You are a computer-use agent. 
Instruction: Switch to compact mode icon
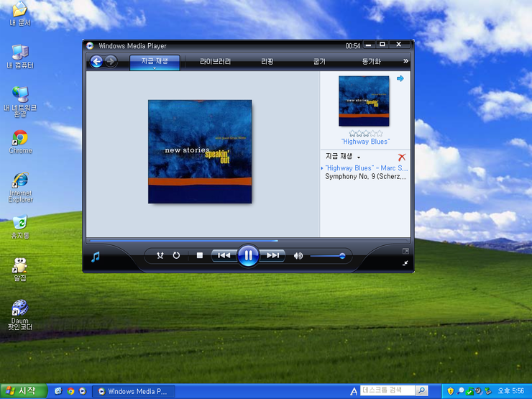pos(405,263)
